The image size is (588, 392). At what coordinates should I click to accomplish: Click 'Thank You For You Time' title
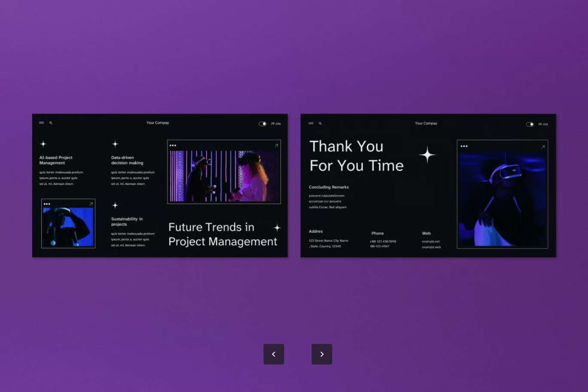(357, 156)
